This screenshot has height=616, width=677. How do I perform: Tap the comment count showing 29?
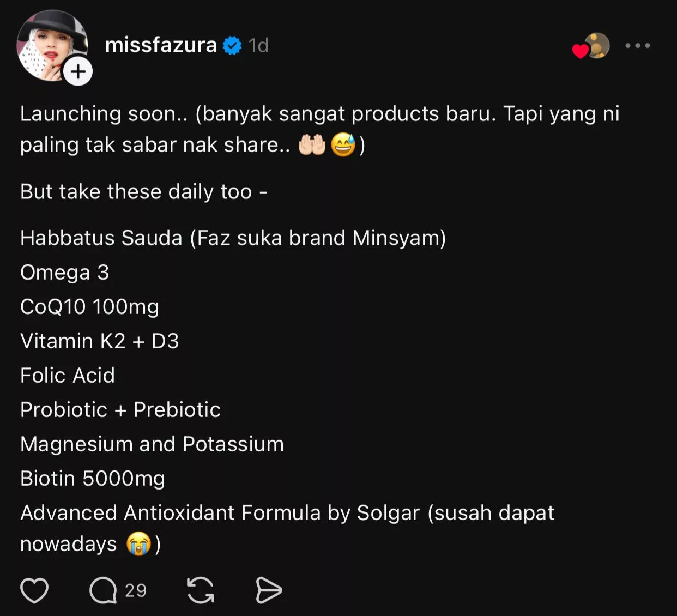point(135,590)
